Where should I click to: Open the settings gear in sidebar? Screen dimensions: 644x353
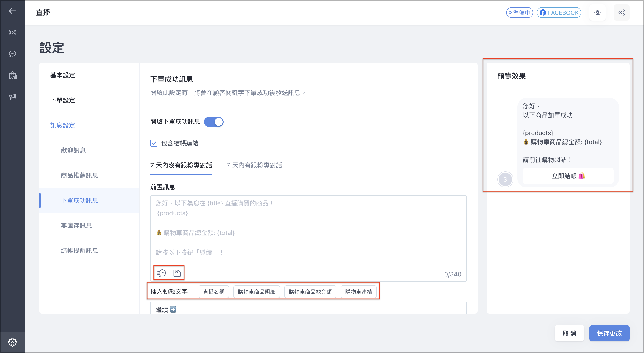[13, 342]
